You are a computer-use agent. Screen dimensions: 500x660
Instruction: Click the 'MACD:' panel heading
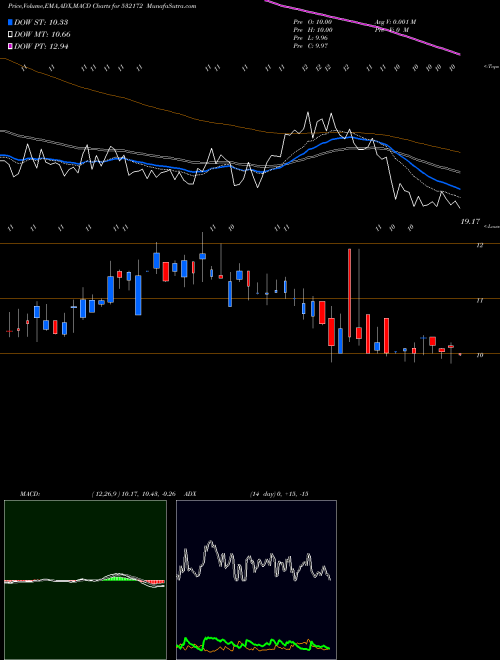(30, 494)
